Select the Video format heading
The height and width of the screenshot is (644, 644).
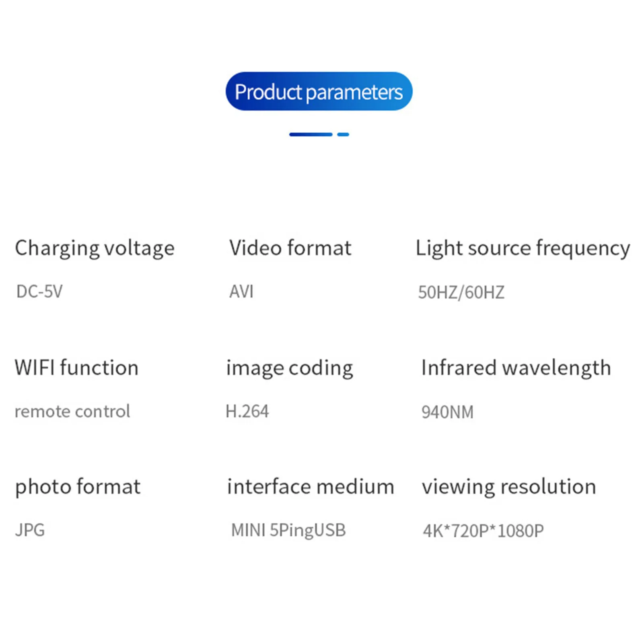(290, 248)
